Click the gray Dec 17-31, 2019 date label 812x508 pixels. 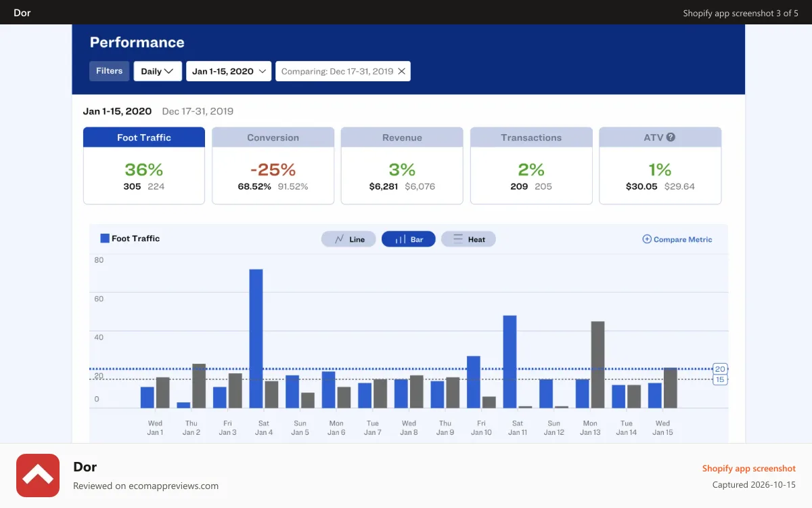coord(198,111)
